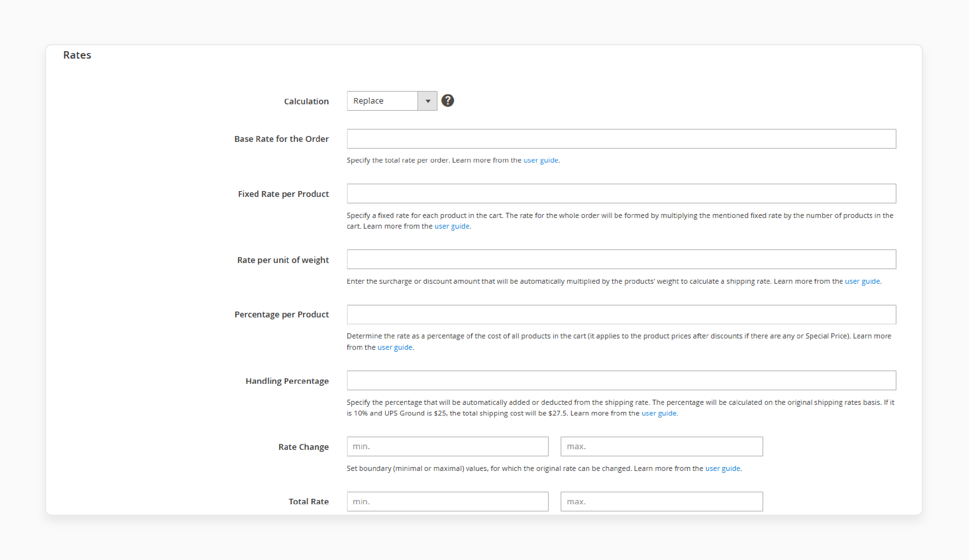
Task: Open the Calculation dropdown showing Replace
Action: [392, 101]
